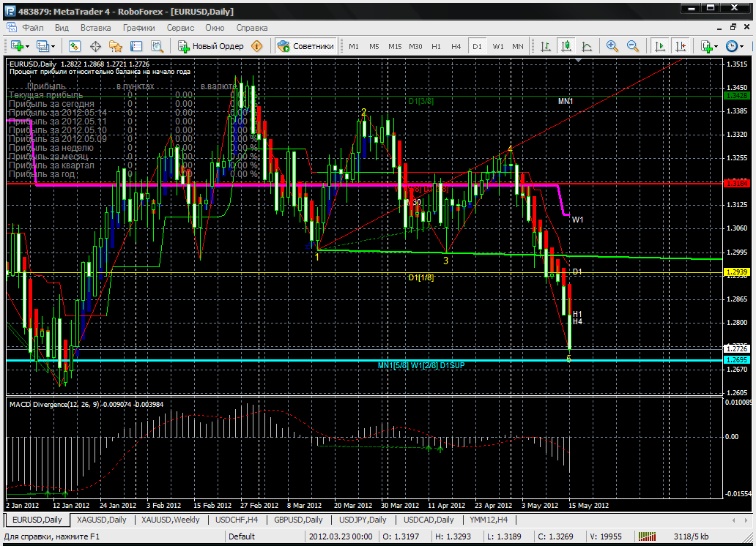Switch to the XAUUSD,Weekly tab

point(171,520)
